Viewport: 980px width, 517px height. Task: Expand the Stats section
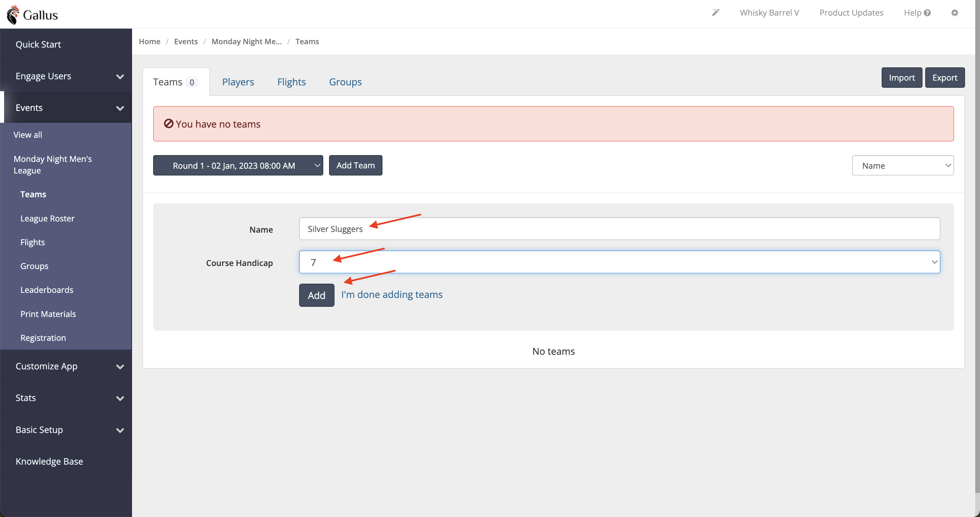tap(66, 398)
